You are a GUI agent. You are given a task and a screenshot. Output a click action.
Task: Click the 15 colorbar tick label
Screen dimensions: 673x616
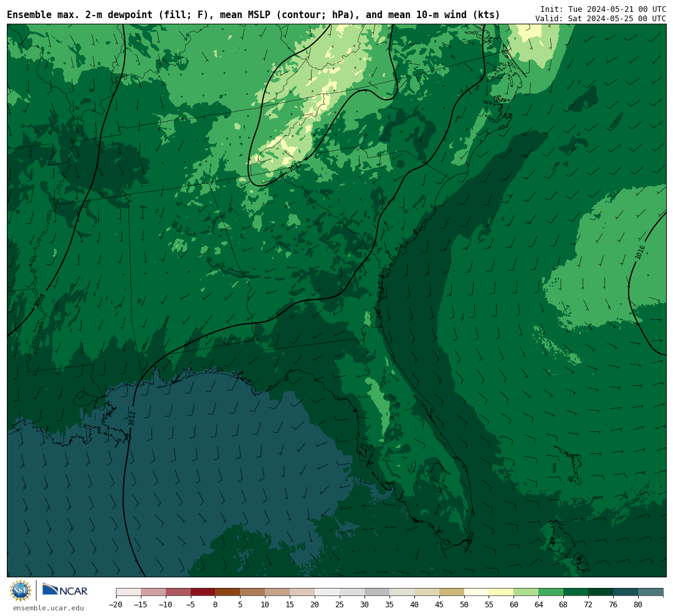[290, 604]
